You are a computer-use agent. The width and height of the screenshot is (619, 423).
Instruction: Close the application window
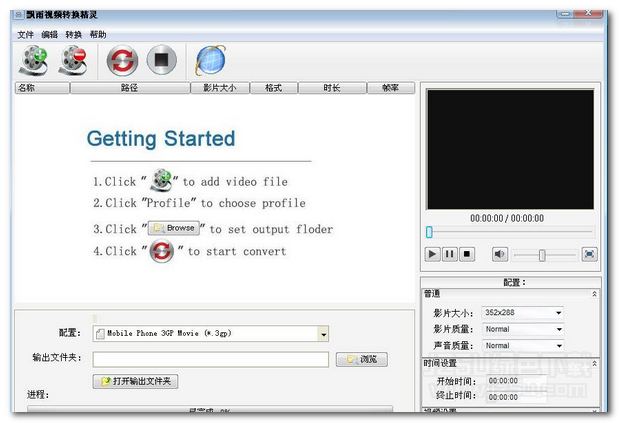point(588,14)
